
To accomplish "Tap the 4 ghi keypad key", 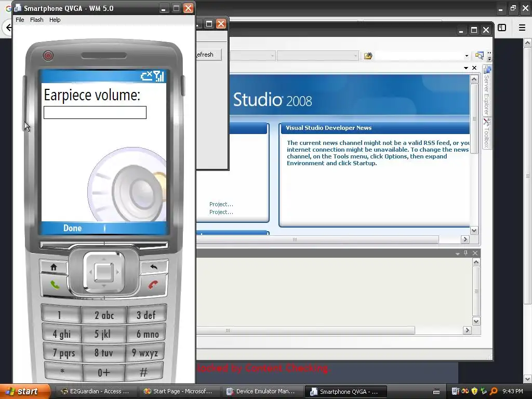I will click(x=61, y=334).
